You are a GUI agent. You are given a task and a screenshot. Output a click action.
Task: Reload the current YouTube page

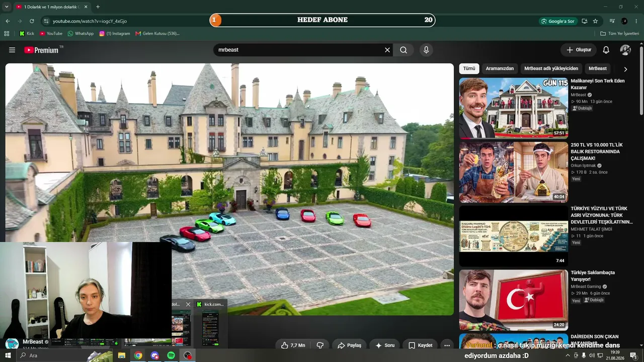point(32,21)
